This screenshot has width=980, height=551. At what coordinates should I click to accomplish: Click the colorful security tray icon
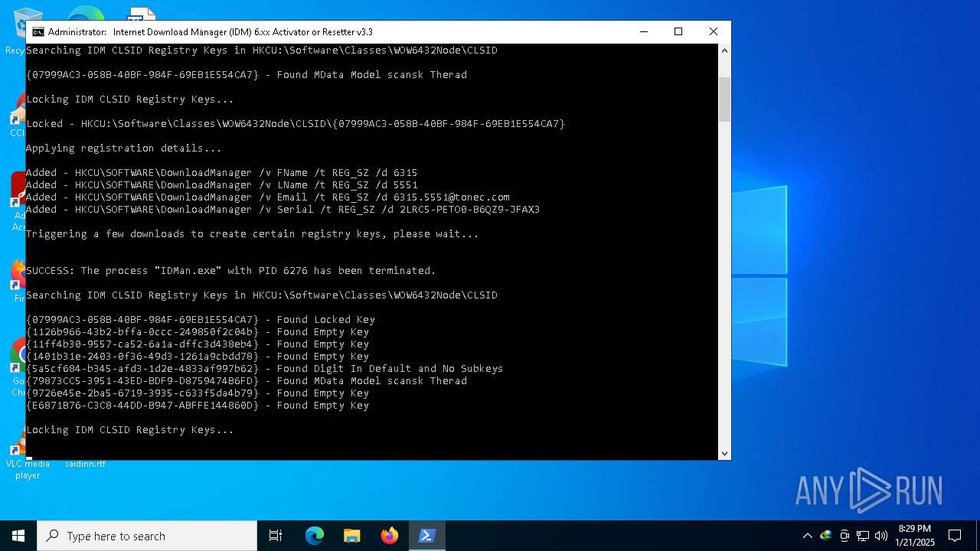(825, 536)
